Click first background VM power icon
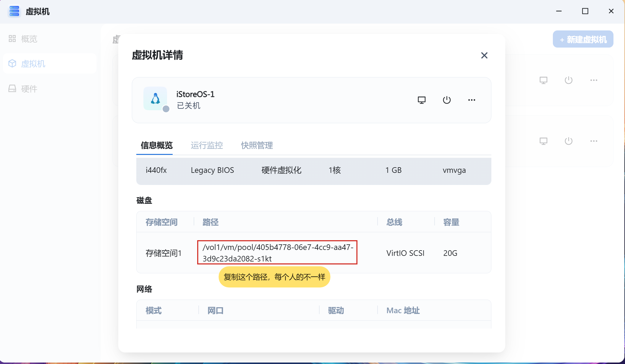Image resolution: width=625 pixels, height=364 pixels. click(569, 80)
